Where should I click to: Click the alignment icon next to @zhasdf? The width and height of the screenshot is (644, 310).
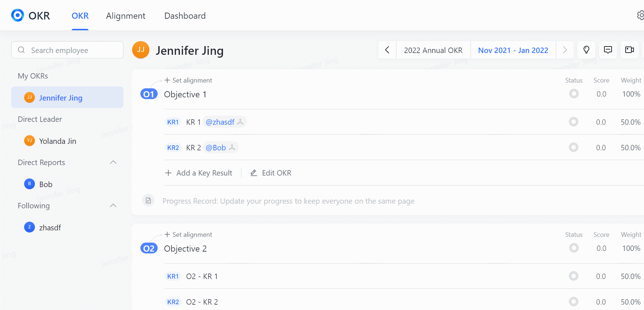[240, 122]
